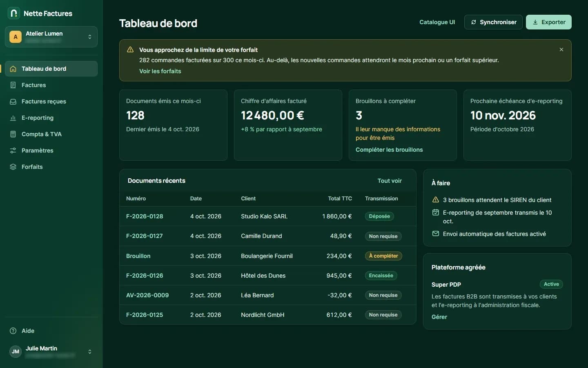The height and width of the screenshot is (368, 588).
Task: Click the Catalogue UI link
Action: coord(437,22)
